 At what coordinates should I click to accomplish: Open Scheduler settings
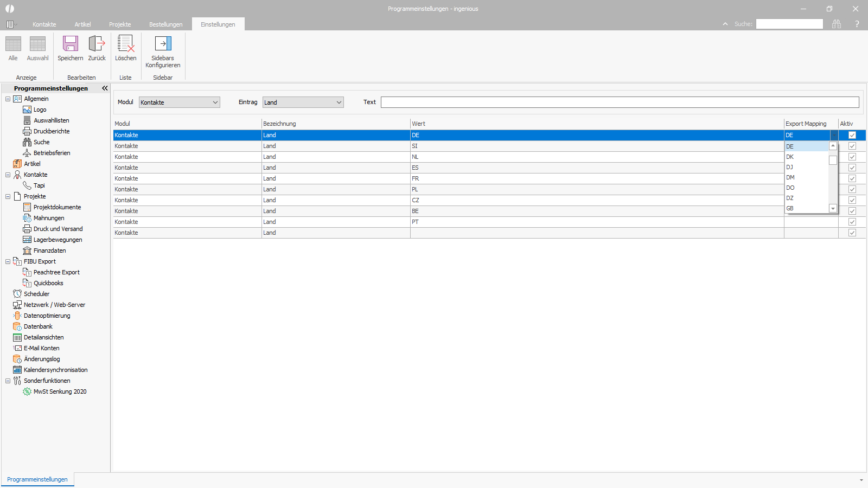tap(36, 294)
